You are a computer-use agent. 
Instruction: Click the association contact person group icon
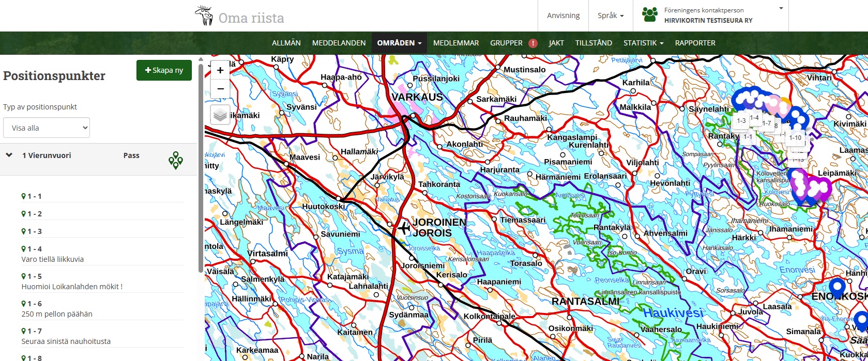click(650, 14)
